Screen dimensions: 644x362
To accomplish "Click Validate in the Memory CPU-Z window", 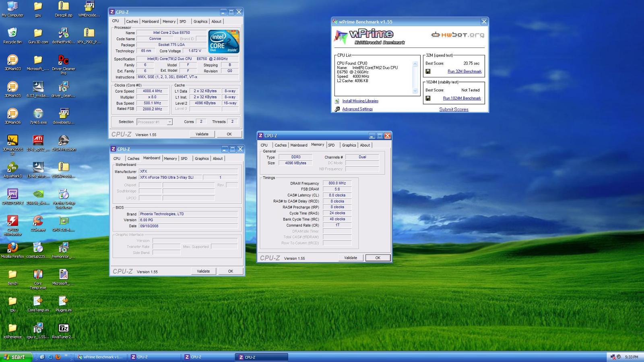I will [x=351, y=258].
